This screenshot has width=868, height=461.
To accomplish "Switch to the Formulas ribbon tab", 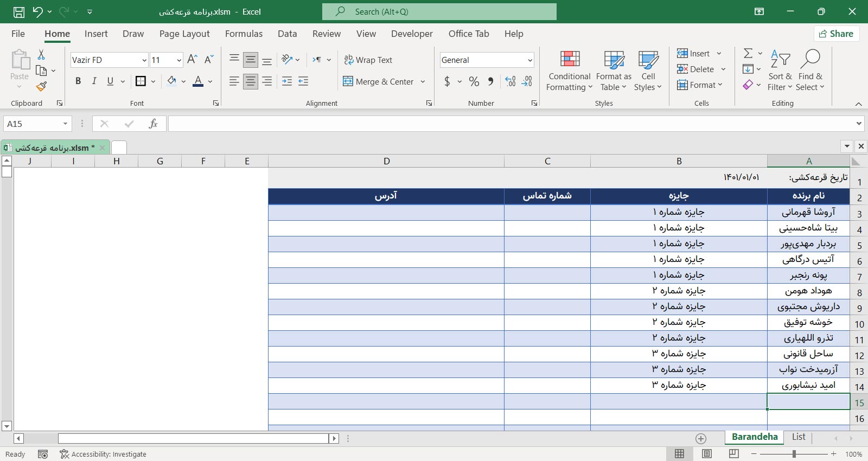I will pos(244,34).
